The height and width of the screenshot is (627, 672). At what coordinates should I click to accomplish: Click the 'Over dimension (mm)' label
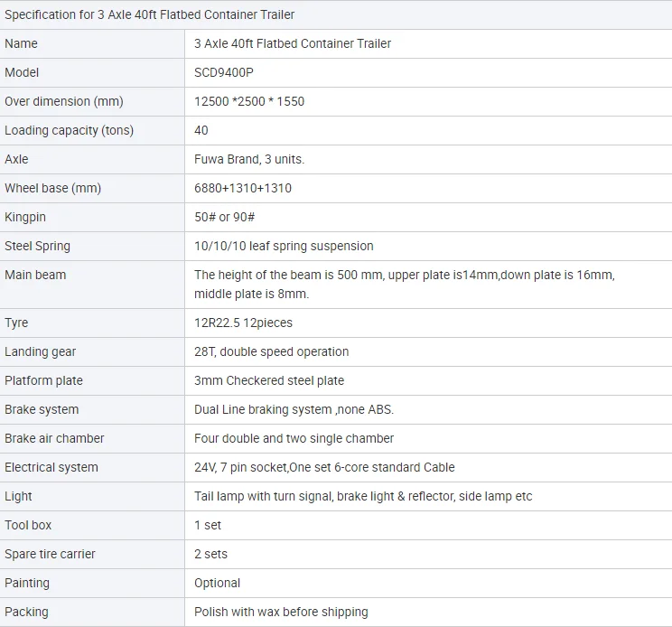(x=64, y=101)
